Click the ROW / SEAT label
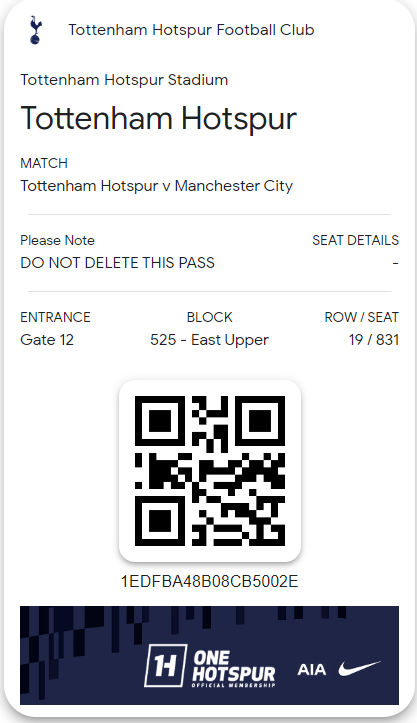The image size is (417, 723). click(362, 317)
